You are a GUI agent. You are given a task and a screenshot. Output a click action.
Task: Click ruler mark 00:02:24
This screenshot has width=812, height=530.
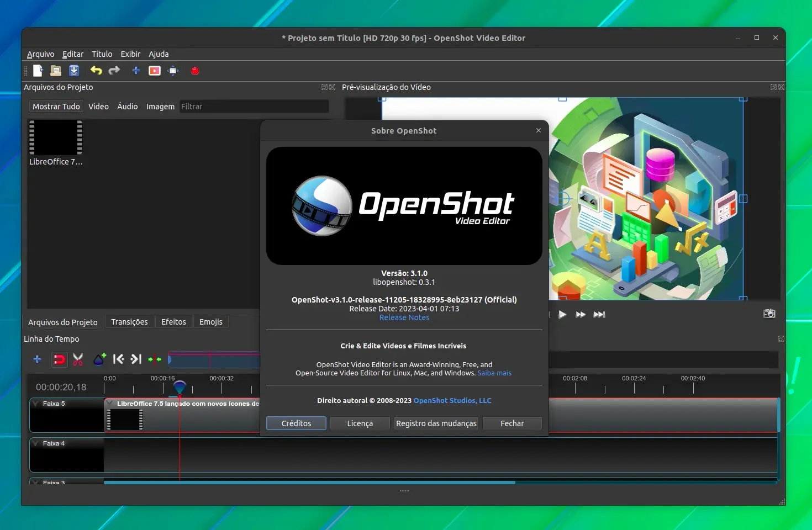pos(634,378)
